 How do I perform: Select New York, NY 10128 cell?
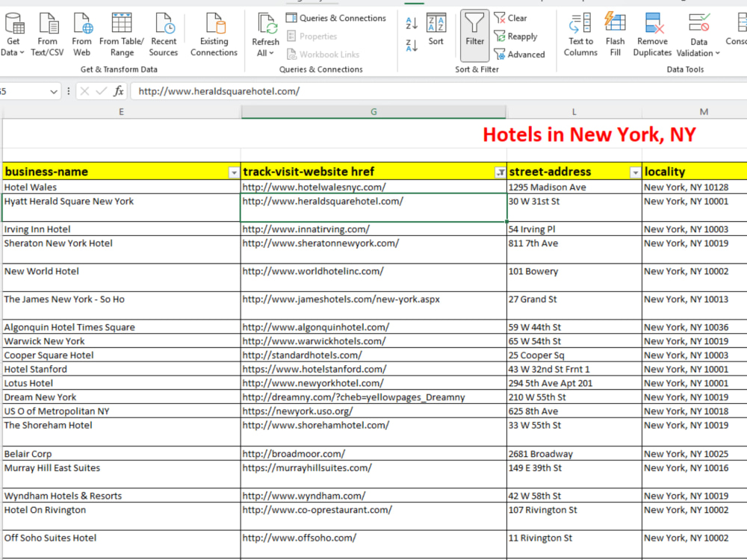[695, 187]
